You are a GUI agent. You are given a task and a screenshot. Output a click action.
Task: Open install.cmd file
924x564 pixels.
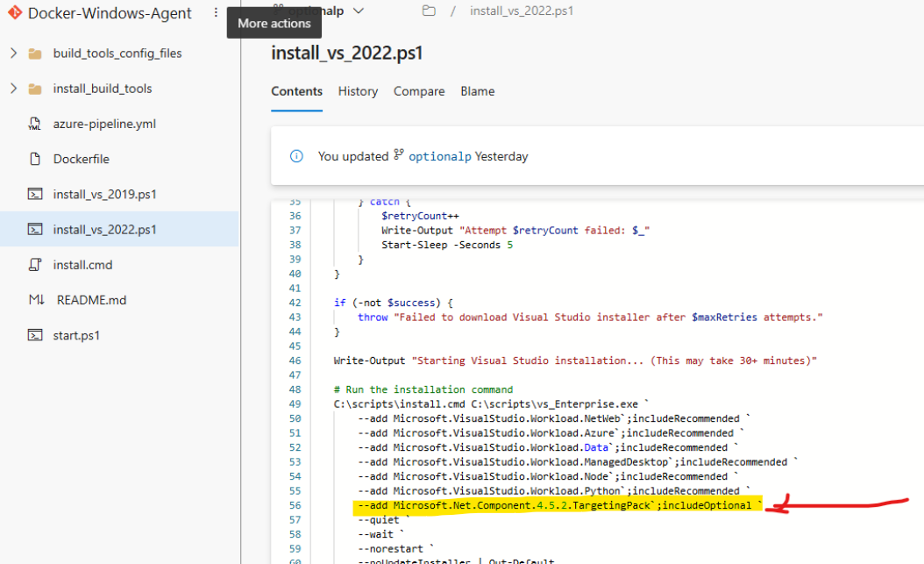pyautogui.click(x=82, y=265)
